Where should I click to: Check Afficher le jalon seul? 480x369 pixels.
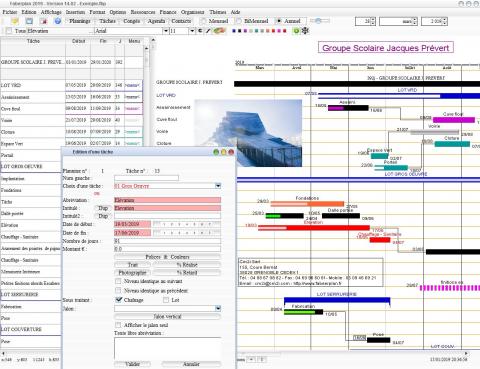pos(118,325)
